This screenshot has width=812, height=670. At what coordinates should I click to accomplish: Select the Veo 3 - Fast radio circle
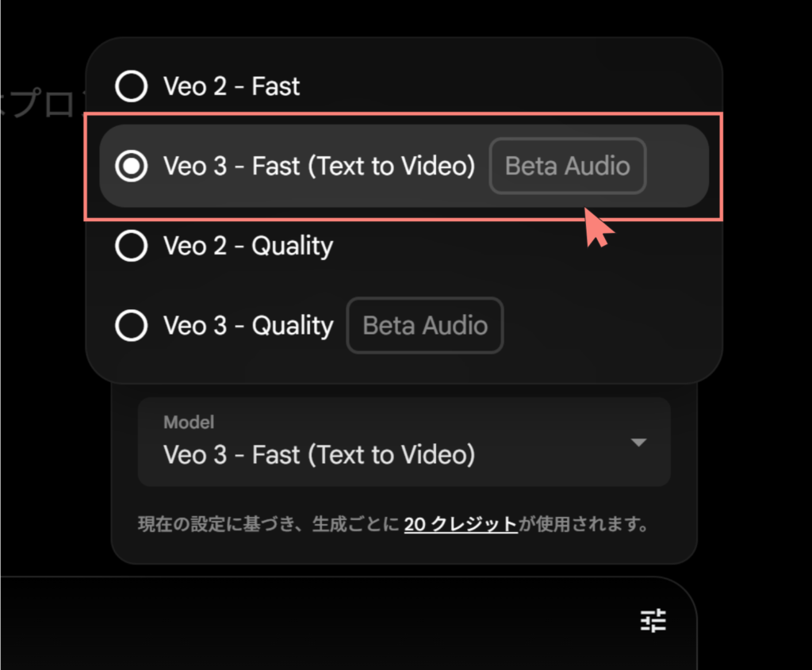[131, 166]
